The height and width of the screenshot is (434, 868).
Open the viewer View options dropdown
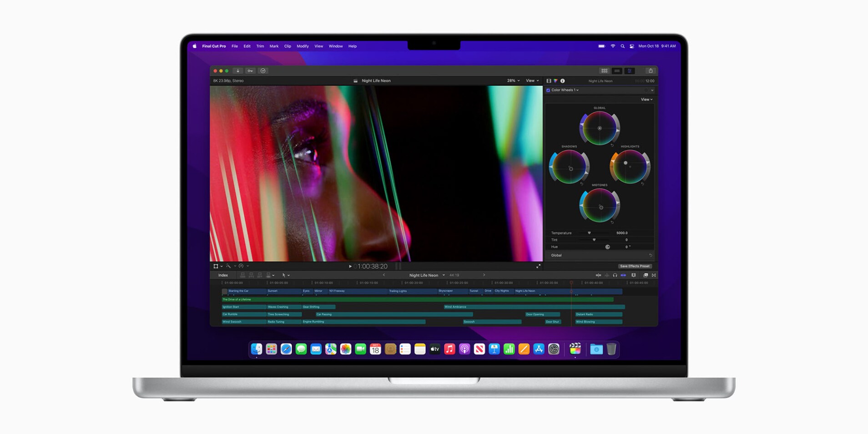(532, 81)
